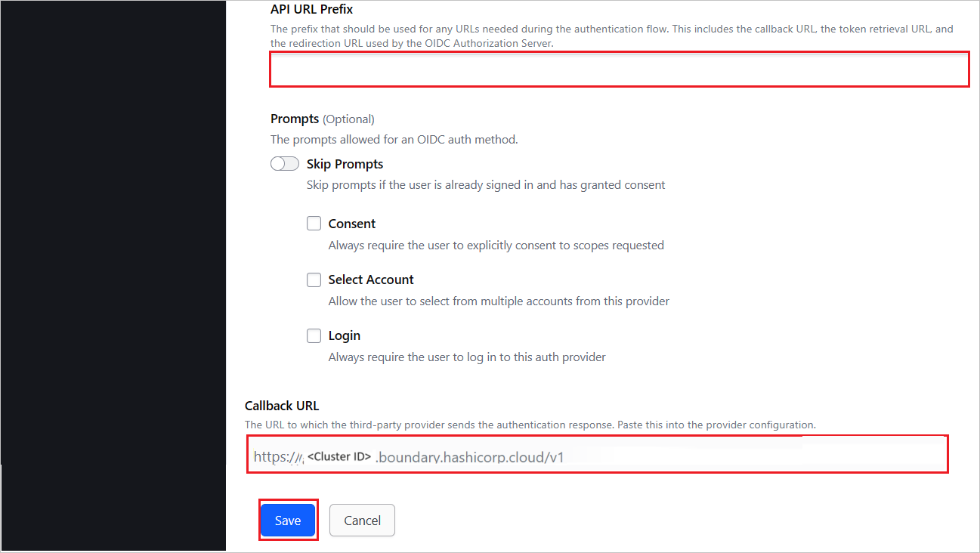Deselect the Select Account checkbox
The height and width of the screenshot is (553, 980).
314,280
